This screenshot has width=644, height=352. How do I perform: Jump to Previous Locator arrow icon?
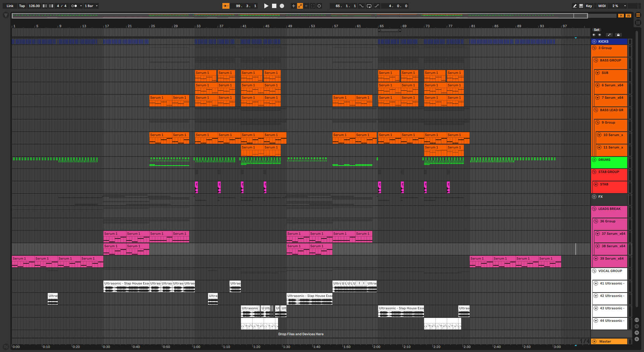[x=594, y=35]
